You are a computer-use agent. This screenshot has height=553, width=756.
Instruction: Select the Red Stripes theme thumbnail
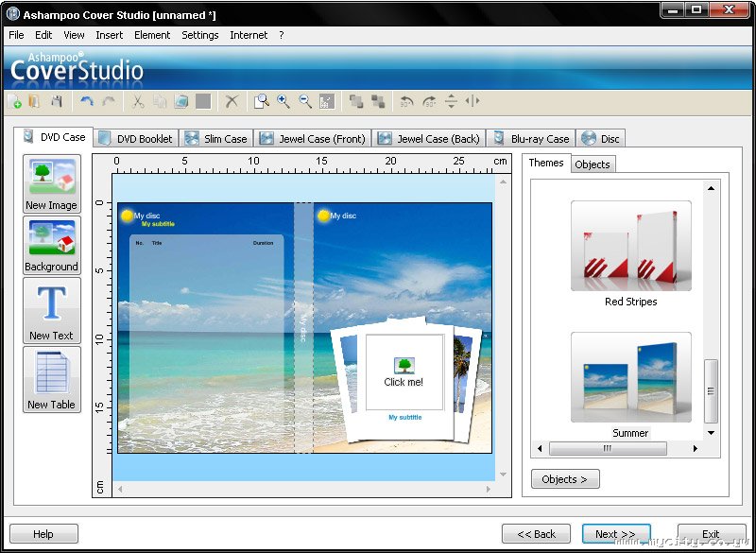pos(630,246)
